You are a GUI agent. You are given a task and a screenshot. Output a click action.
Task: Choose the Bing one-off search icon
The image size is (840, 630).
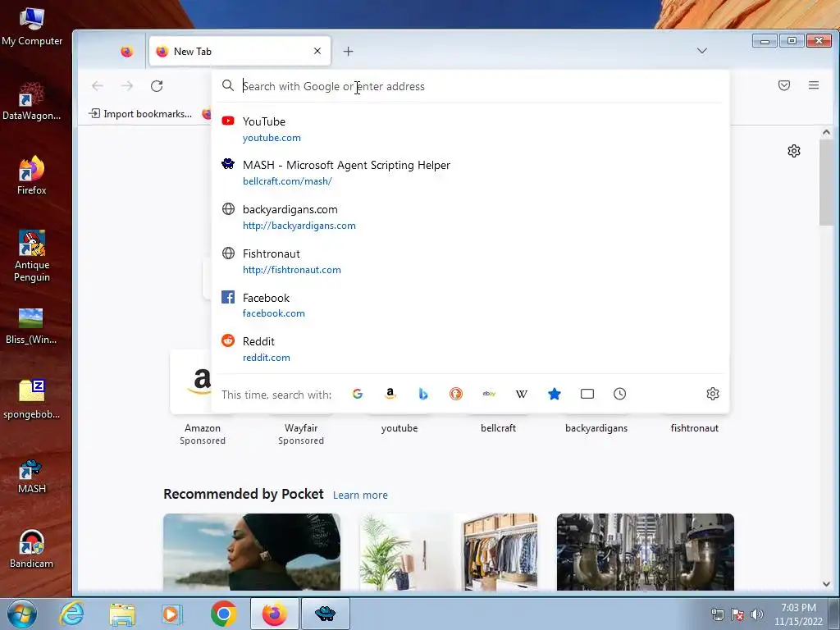pyautogui.click(x=423, y=395)
